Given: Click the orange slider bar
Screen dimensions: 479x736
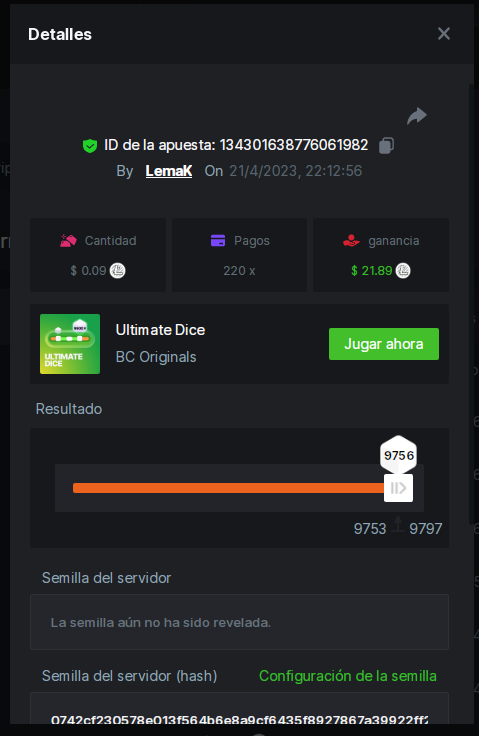Looking at the screenshot, I should coord(228,488).
